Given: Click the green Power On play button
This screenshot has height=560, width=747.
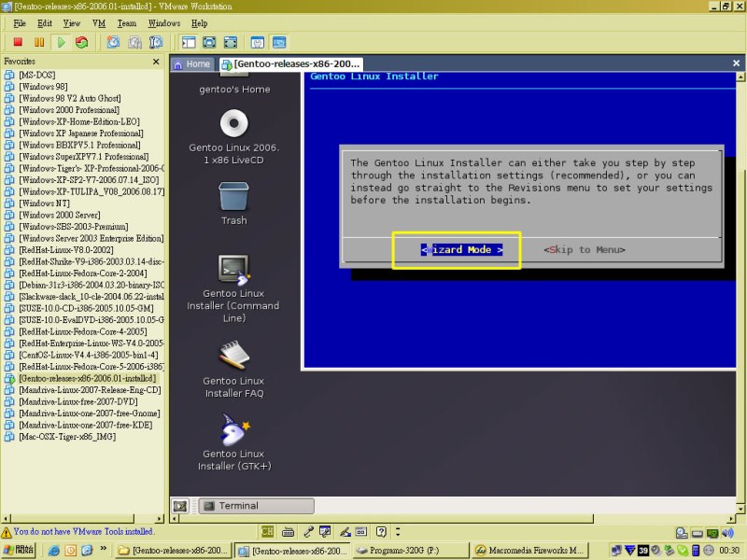Looking at the screenshot, I should coord(61,42).
